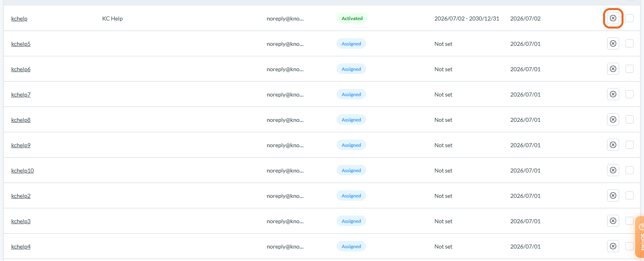Follow the kchelp6 link
This screenshot has height=261, width=644.
[21, 69]
